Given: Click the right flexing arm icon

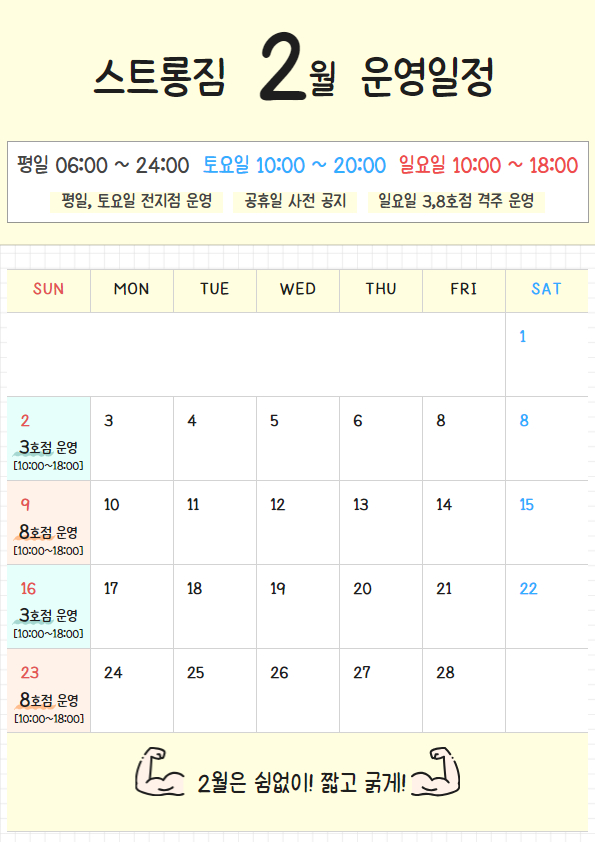Looking at the screenshot, I should (x=436, y=772).
